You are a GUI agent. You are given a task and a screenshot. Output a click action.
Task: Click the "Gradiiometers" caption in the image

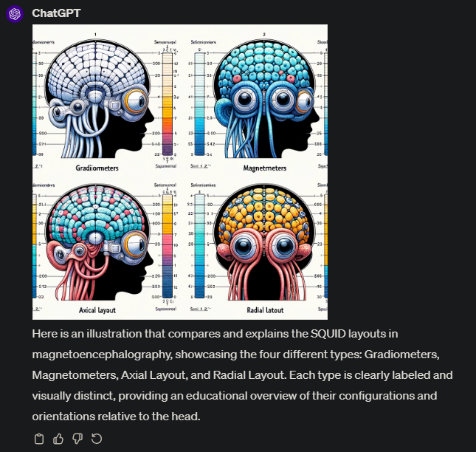(97, 168)
